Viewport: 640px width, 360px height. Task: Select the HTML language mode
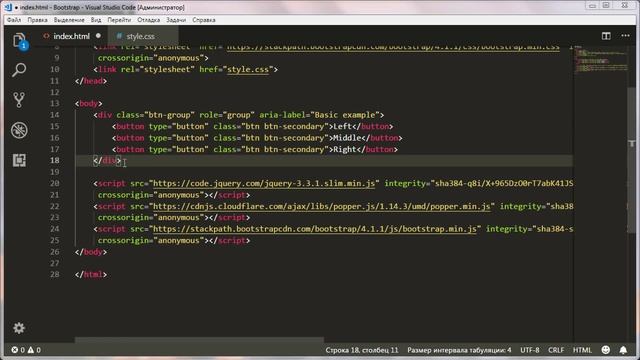(x=582, y=350)
